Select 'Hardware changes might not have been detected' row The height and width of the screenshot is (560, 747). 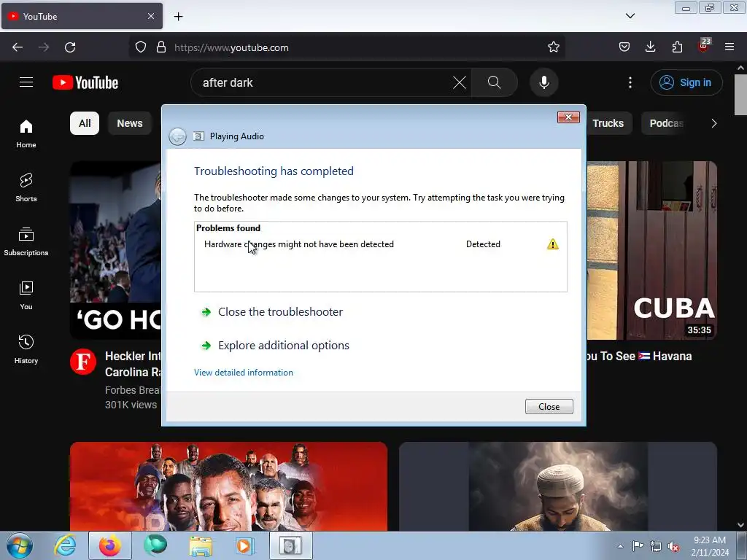(380, 244)
